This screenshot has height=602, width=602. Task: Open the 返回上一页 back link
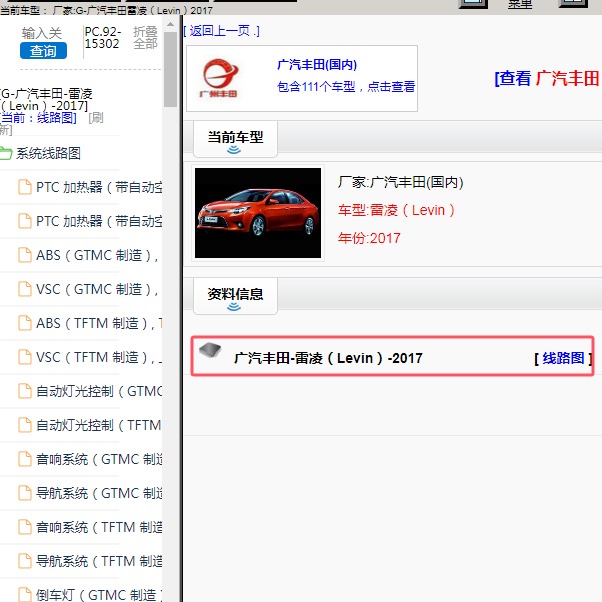(221, 31)
